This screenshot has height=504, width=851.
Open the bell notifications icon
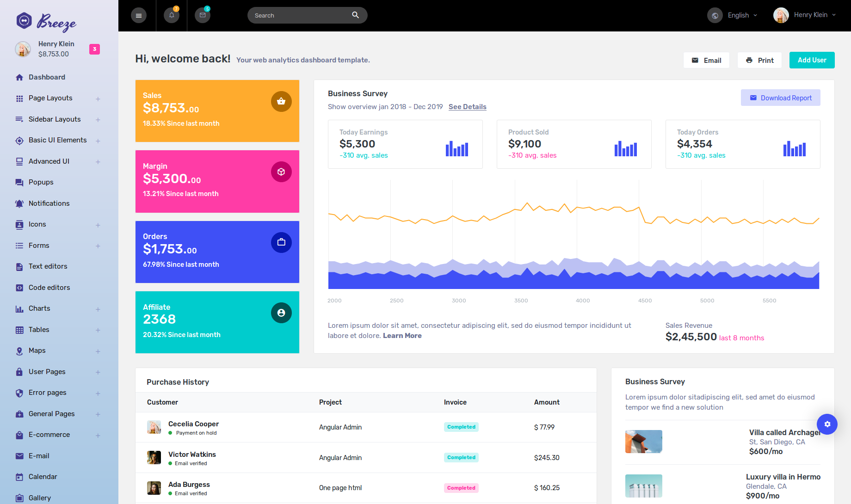[x=172, y=15]
